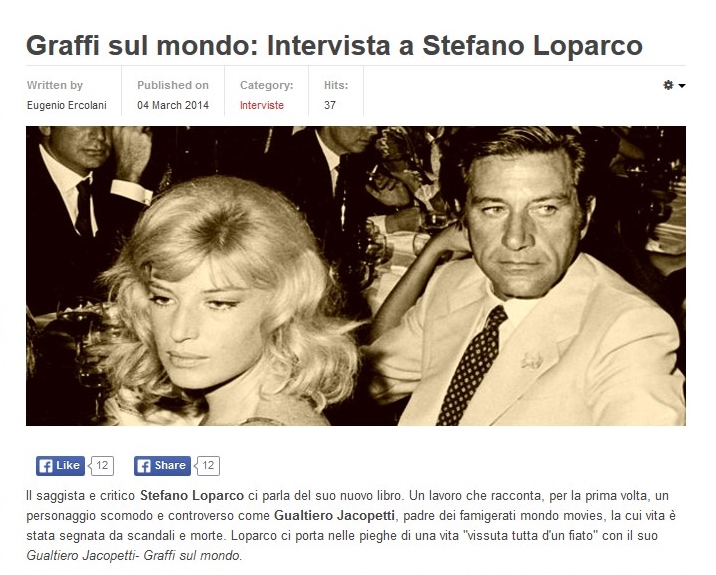Click the italic book title Graffi sul mondo
The width and height of the screenshot is (716, 575).
click(191, 555)
